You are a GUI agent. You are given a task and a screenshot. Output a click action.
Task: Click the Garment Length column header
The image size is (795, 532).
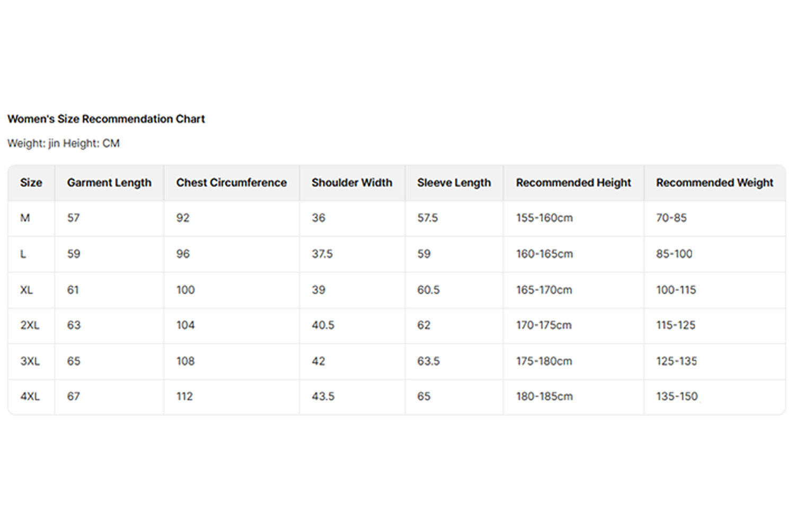coord(109,183)
